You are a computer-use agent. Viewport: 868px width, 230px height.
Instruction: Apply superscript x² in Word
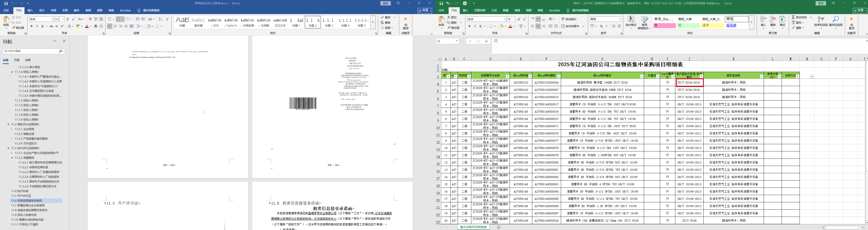pyautogui.click(x=62, y=26)
